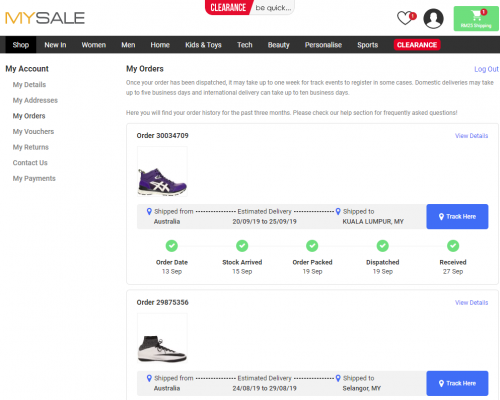500x400 pixels.
Task: Click Track Here for order 30034709
Action: tap(457, 217)
